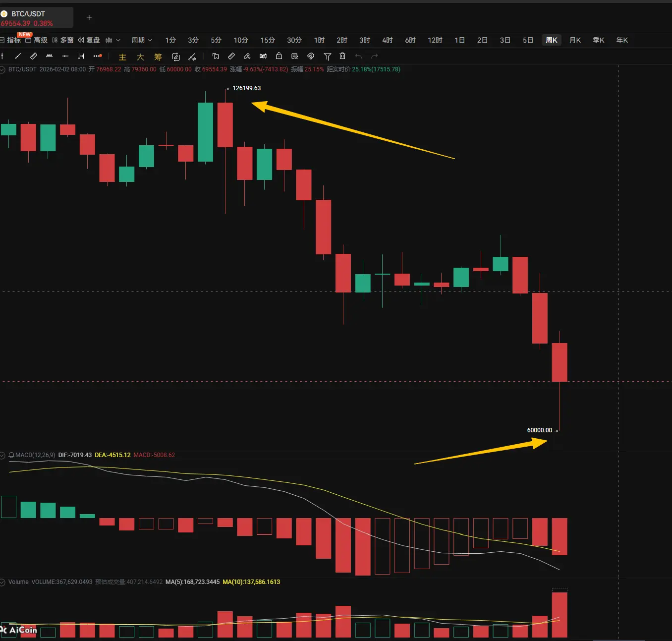
Task: Select the 月K monthly candle tab
Action: 575,40
